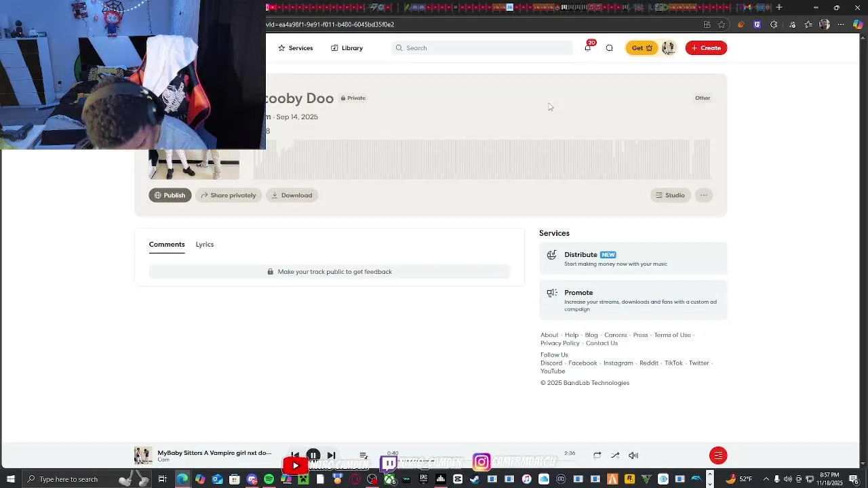Open the Press footer link
Viewport: 868px width, 488px height.
coord(641,335)
